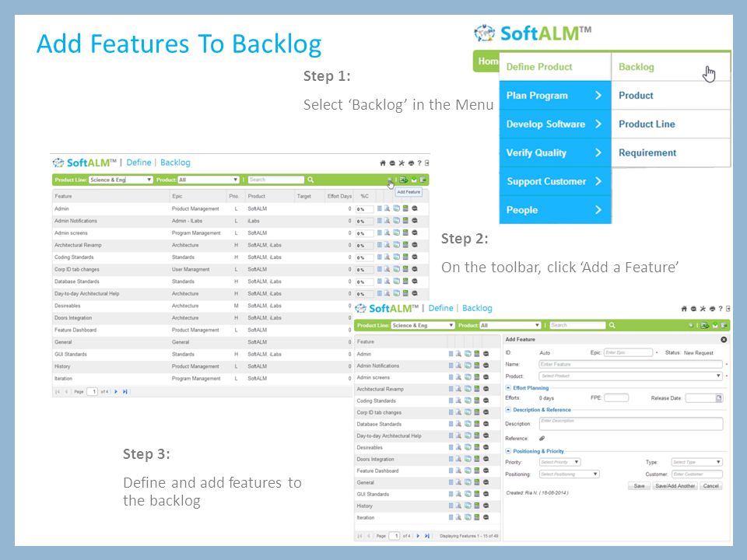Click the Reference paperclip attachment icon
The height and width of the screenshot is (560, 747).
pyautogui.click(x=542, y=438)
